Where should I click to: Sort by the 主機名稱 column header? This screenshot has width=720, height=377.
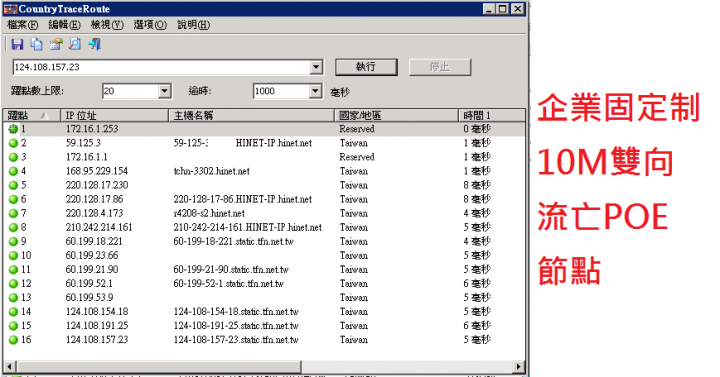tap(252, 115)
